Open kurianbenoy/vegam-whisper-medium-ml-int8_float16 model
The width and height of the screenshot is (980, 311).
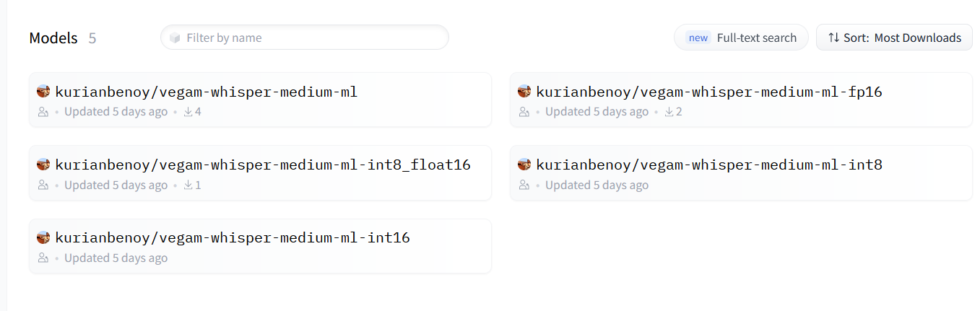point(263,165)
